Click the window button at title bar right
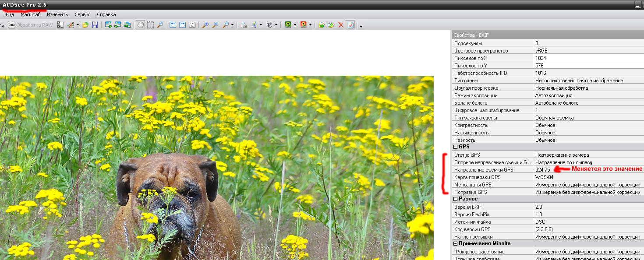Screen dimensions: 644x260 (638, 4)
